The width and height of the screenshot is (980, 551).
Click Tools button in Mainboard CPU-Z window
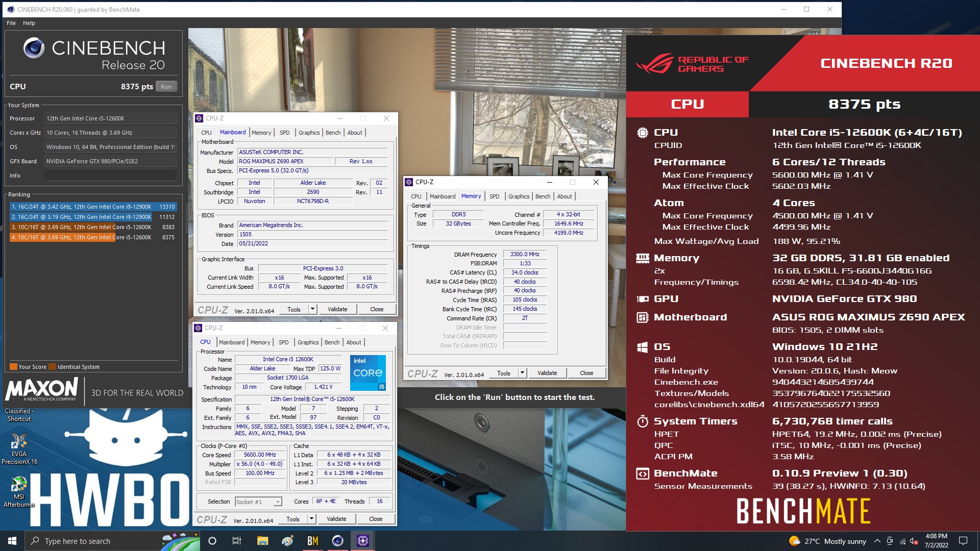pyautogui.click(x=294, y=309)
